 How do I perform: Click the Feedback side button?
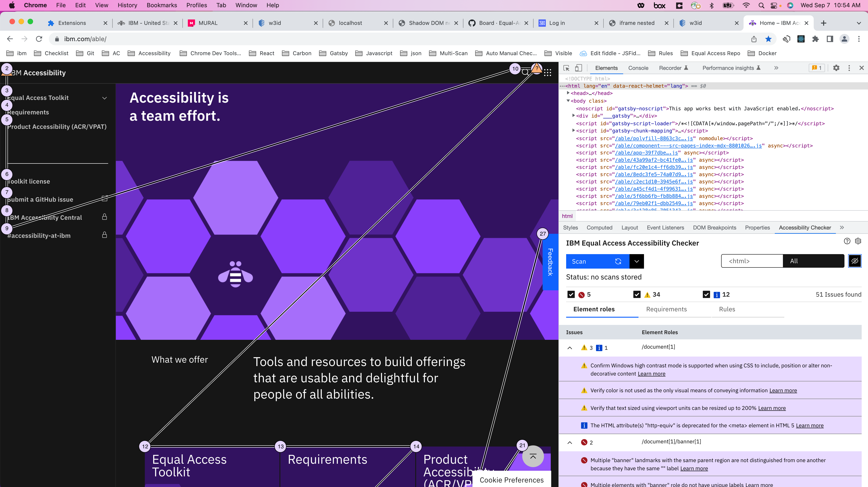550,262
